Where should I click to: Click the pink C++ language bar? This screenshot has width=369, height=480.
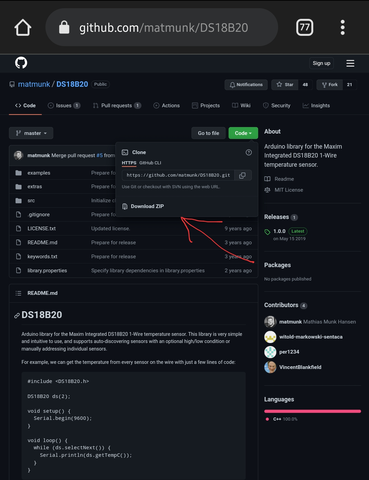pos(312,411)
